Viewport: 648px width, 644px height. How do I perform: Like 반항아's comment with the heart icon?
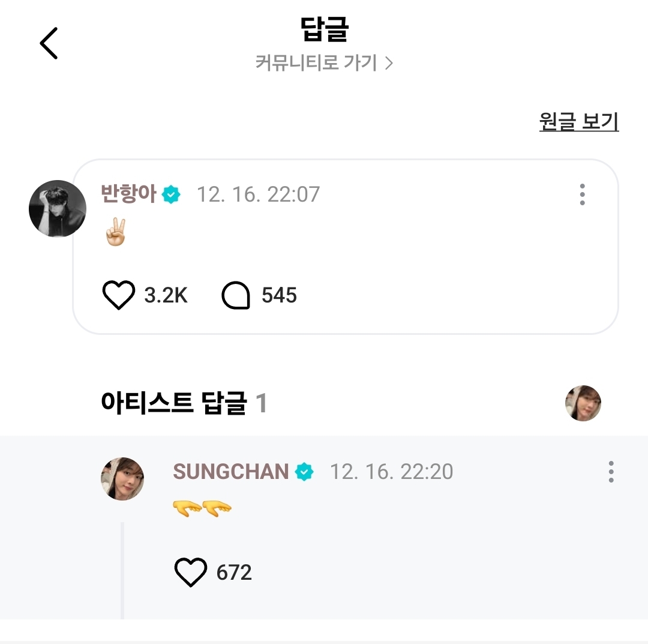click(118, 295)
